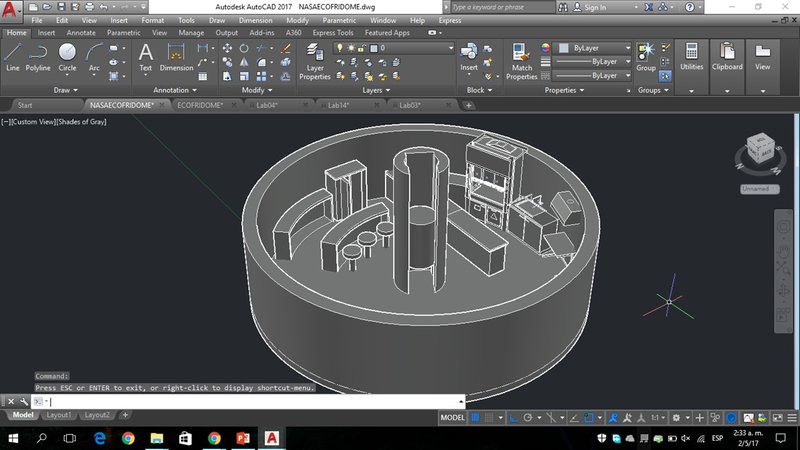Viewport: 800px width, 450px height.
Task: Expand the Utilities panel
Action: [691, 56]
